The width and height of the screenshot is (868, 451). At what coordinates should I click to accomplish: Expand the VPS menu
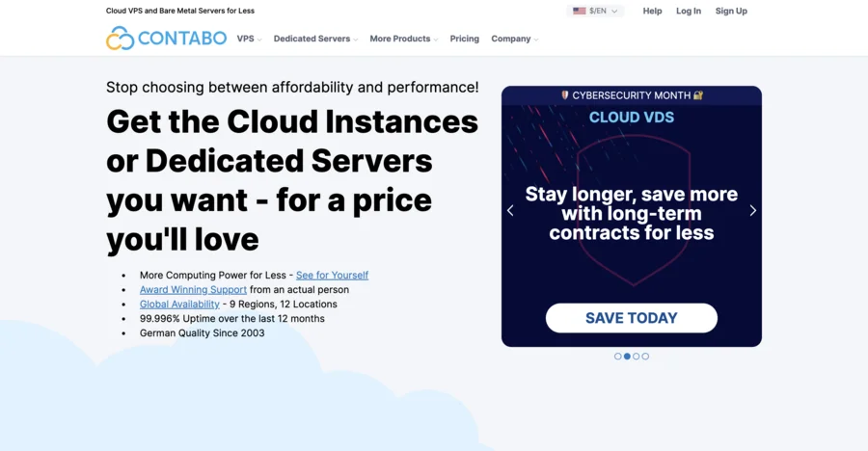[249, 39]
